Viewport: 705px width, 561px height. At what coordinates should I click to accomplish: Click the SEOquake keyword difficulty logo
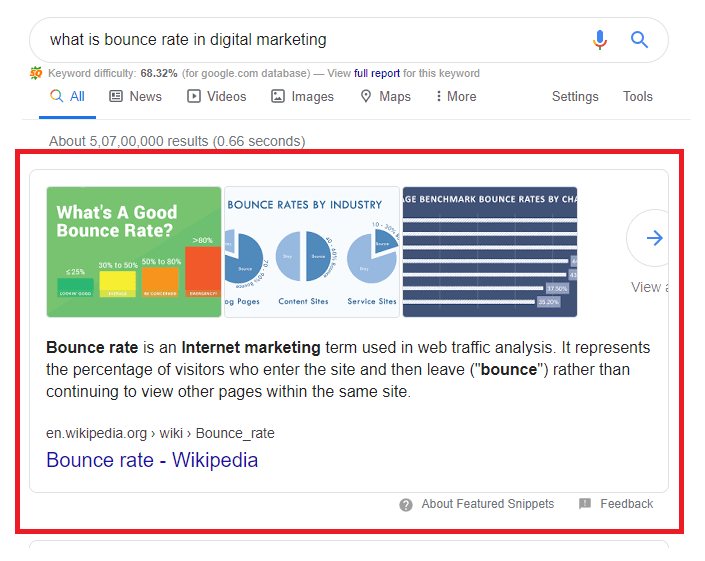pyautogui.click(x=36, y=73)
